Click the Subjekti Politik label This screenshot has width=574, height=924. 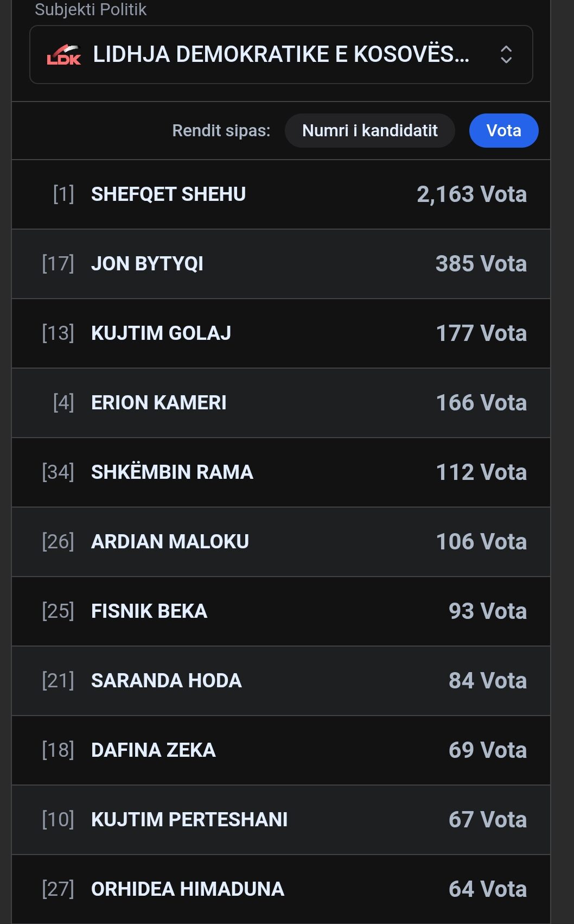pyautogui.click(x=91, y=9)
